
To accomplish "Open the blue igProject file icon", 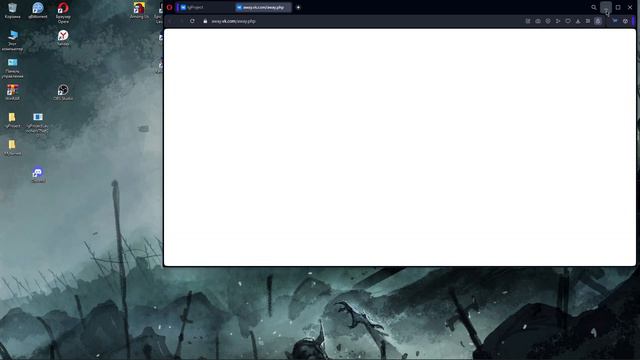I will [38, 122].
